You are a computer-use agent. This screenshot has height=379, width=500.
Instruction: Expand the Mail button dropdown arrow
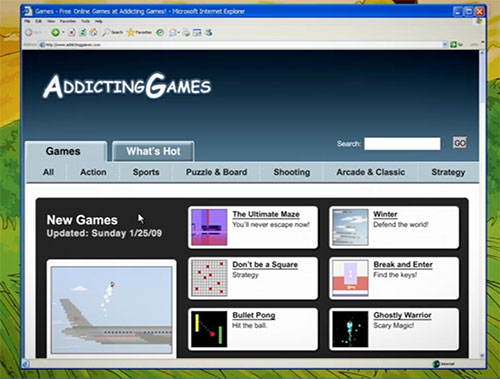[179, 32]
